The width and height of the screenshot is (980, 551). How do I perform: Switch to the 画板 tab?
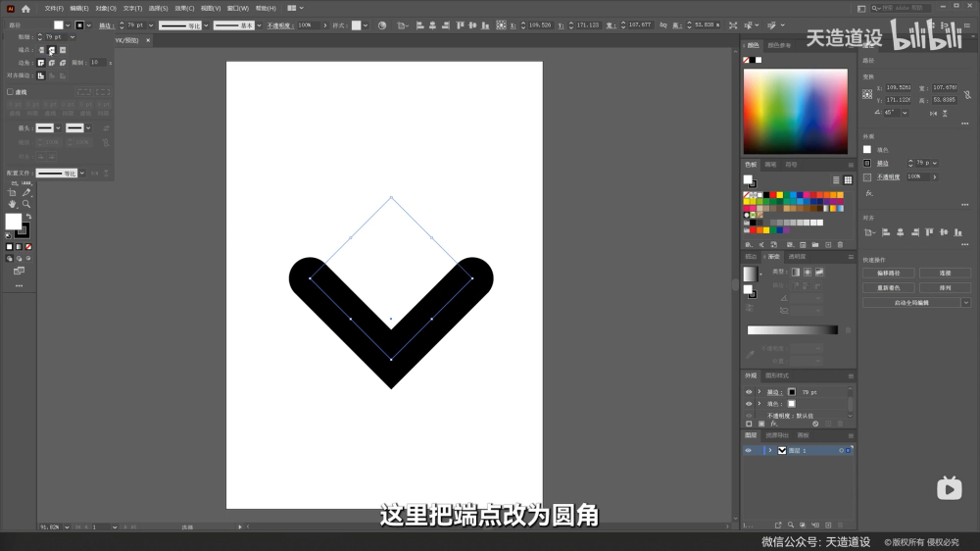804,435
